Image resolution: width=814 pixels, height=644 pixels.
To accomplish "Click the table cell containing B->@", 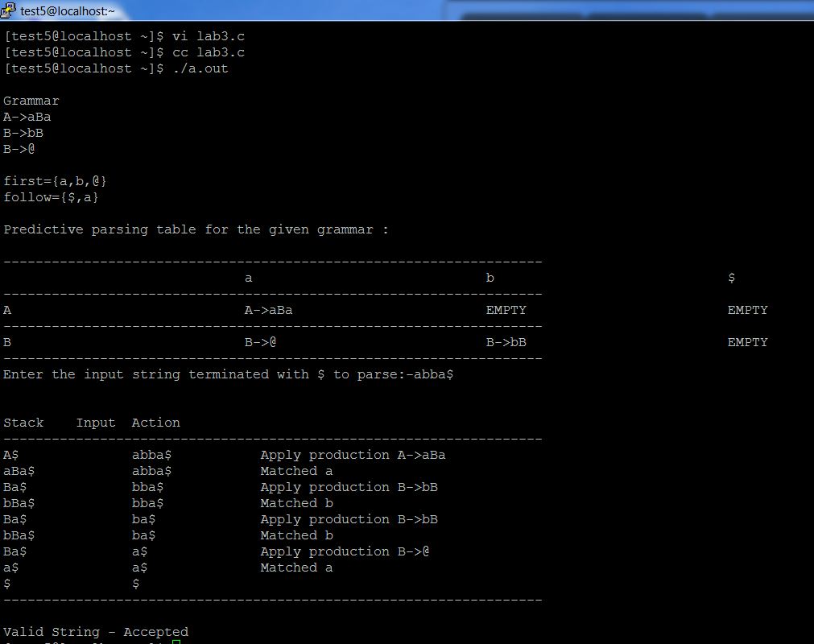I will click(x=262, y=342).
